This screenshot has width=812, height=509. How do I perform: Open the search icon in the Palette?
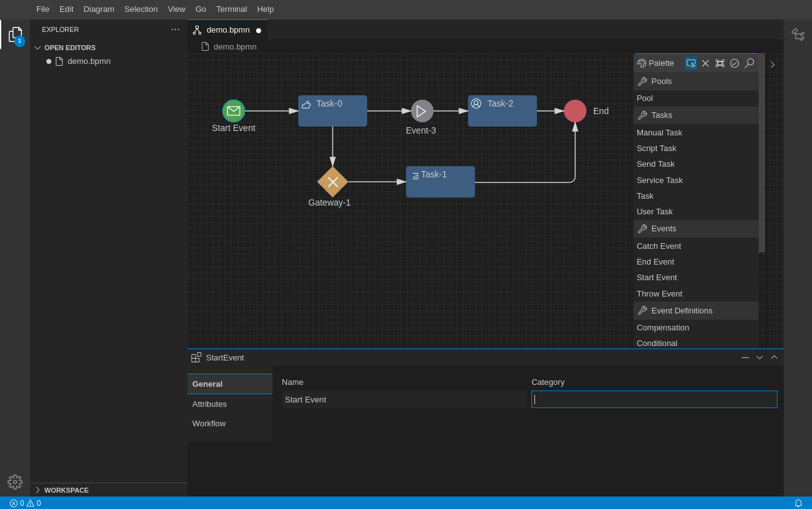tap(749, 63)
